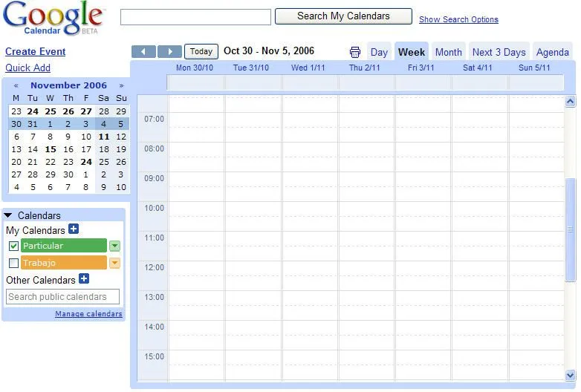The height and width of the screenshot is (392, 581).
Task: Click the Quick Add link
Action: tap(27, 68)
